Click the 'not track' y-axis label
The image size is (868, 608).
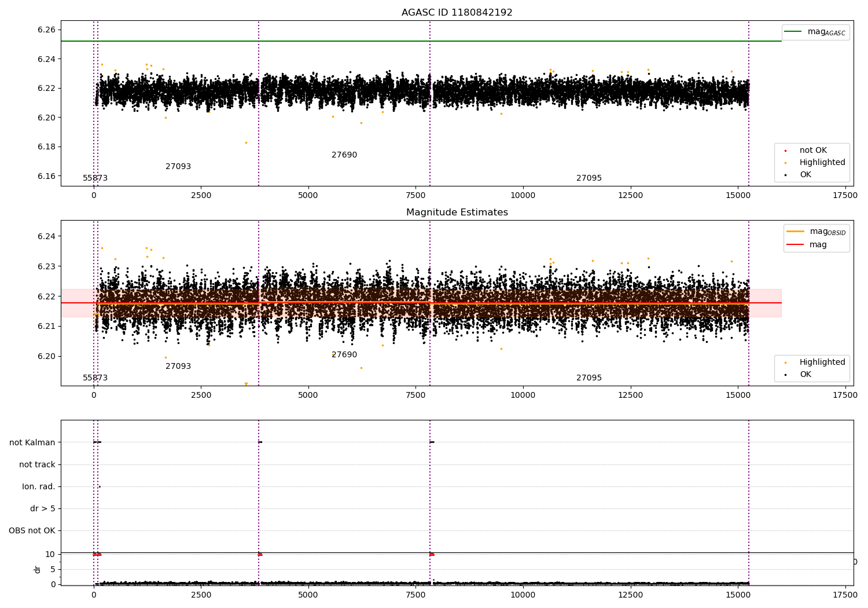(x=37, y=464)
